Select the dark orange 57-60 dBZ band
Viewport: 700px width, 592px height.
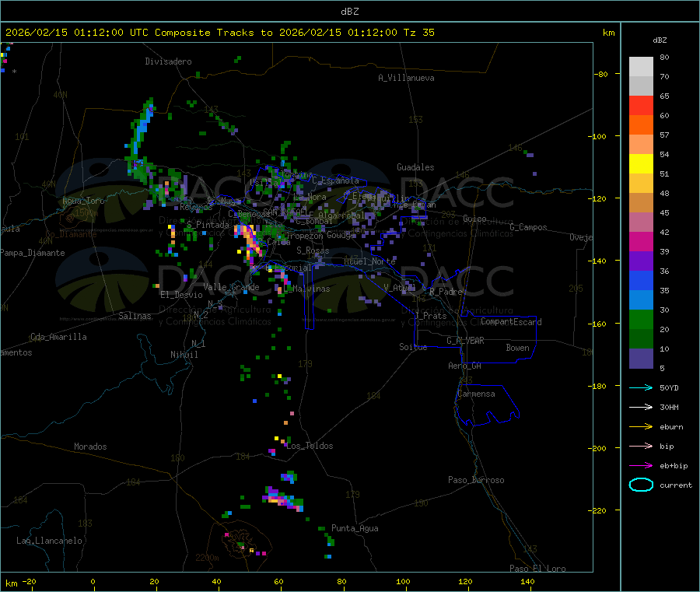[x=641, y=125]
